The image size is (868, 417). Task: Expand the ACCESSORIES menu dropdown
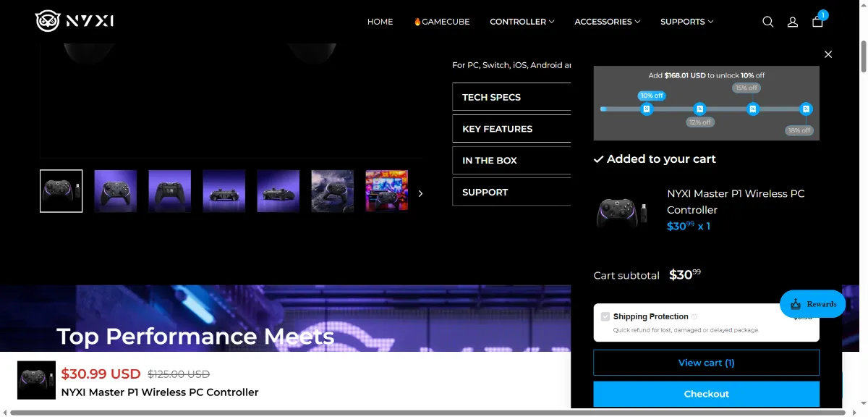(608, 22)
